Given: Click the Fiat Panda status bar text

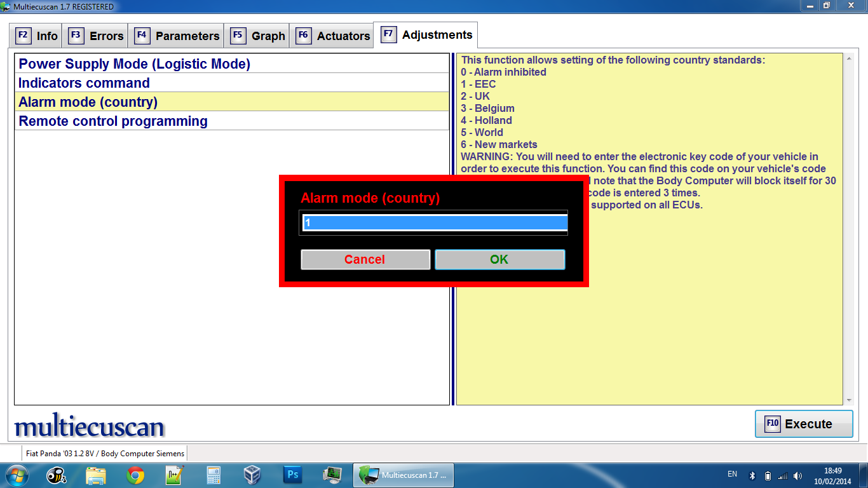Looking at the screenshot, I should pyautogui.click(x=105, y=454).
